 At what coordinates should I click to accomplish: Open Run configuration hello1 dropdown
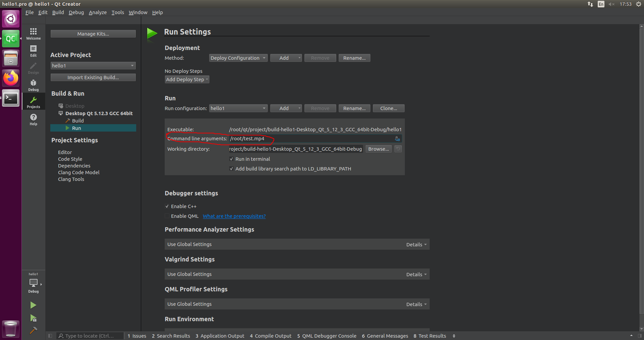[238, 108]
